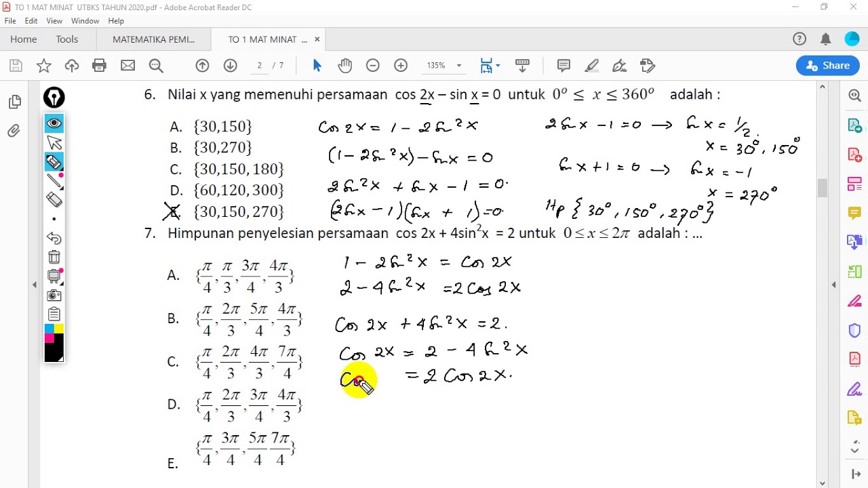Switch to the Tools tab
This screenshot has height=488, width=868.
(x=67, y=39)
